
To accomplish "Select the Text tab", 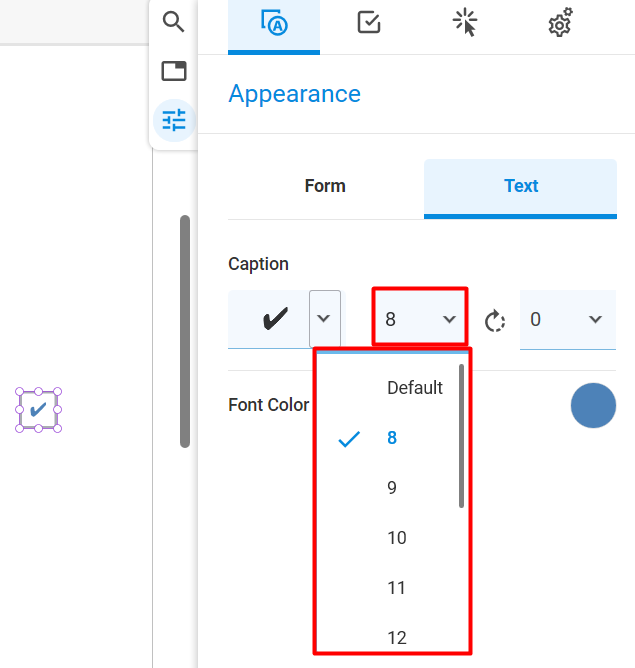I will pyautogui.click(x=520, y=186).
